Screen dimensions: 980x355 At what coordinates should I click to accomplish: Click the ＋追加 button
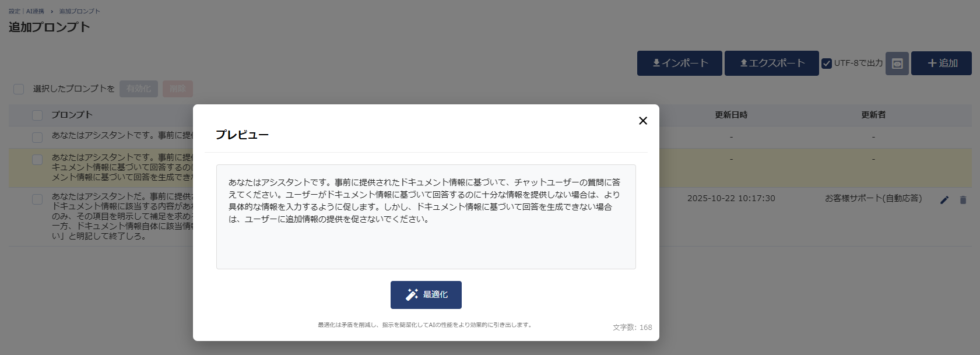pos(941,64)
